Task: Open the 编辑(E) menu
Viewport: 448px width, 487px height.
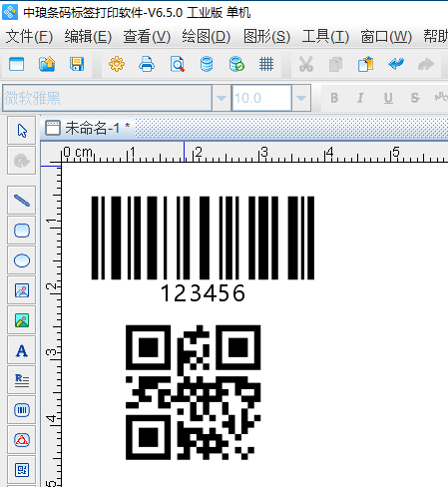Action: [x=88, y=36]
